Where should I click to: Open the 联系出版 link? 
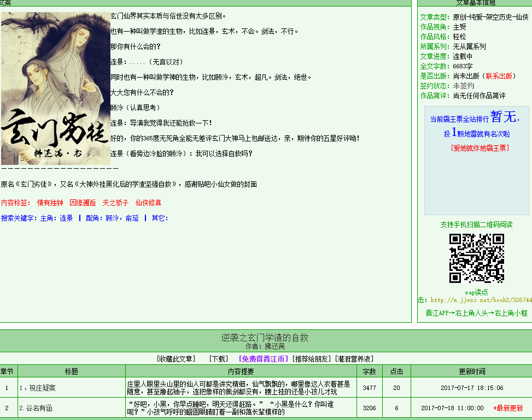pos(499,76)
